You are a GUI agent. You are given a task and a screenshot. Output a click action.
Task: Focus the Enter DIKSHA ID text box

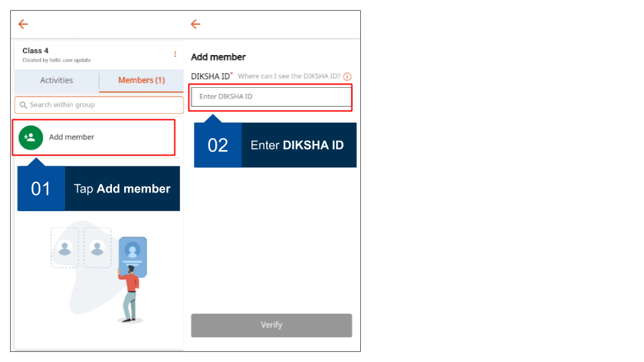tap(271, 97)
